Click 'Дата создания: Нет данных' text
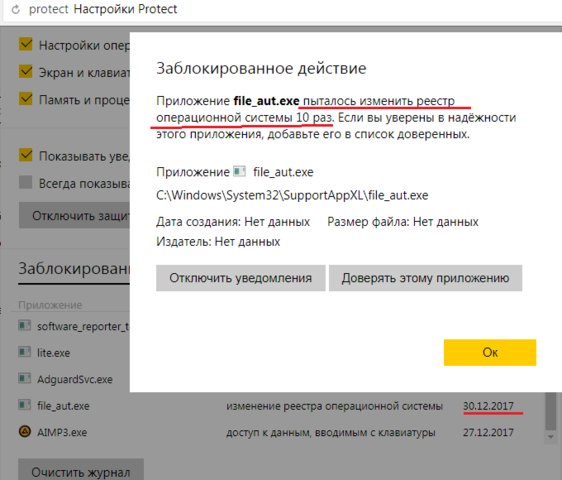This screenshot has height=480, width=562. pyautogui.click(x=233, y=222)
